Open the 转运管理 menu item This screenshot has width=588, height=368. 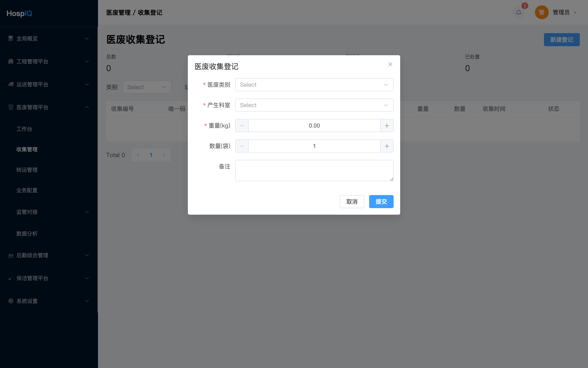pyautogui.click(x=49, y=170)
